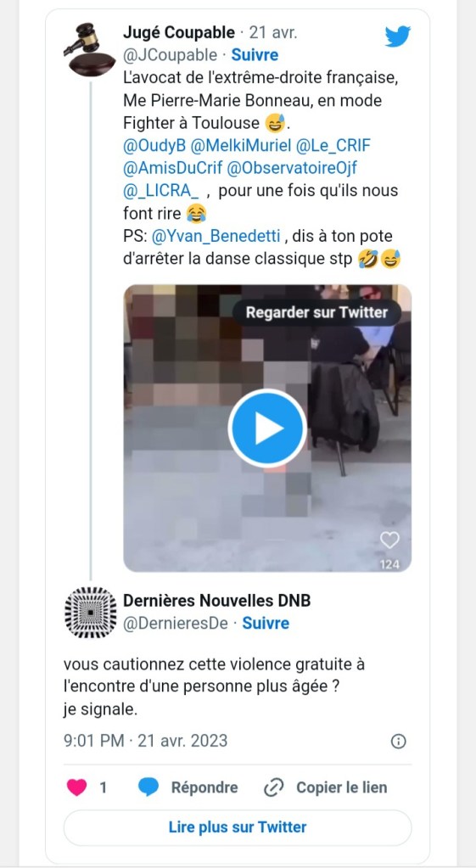The image size is (476, 868).
Task: Click the copy link chain icon
Action: point(274,787)
